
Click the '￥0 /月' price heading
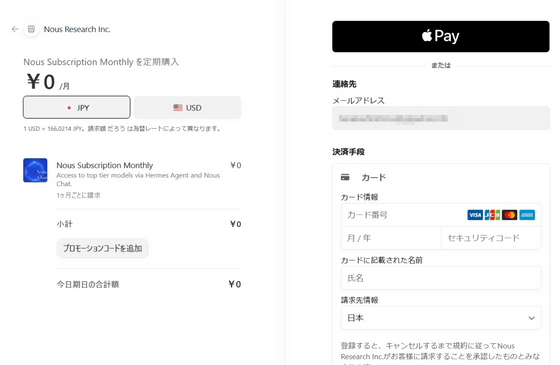pyautogui.click(x=49, y=82)
